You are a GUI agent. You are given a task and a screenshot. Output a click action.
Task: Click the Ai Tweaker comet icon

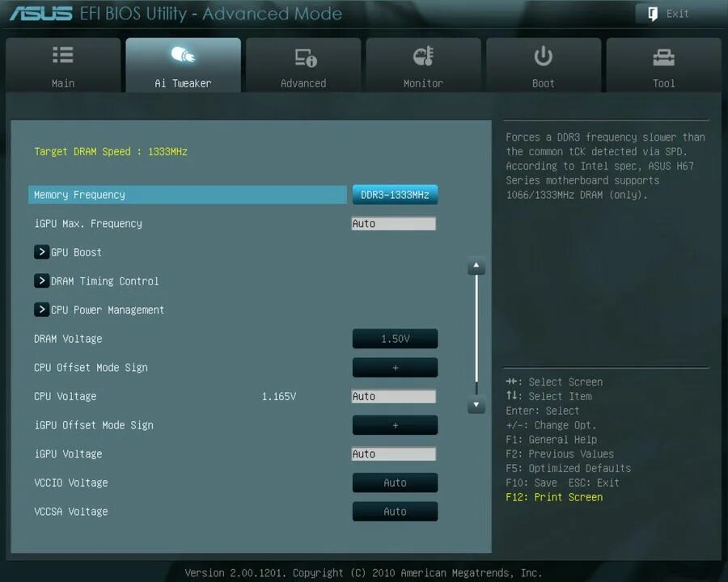pos(183,55)
